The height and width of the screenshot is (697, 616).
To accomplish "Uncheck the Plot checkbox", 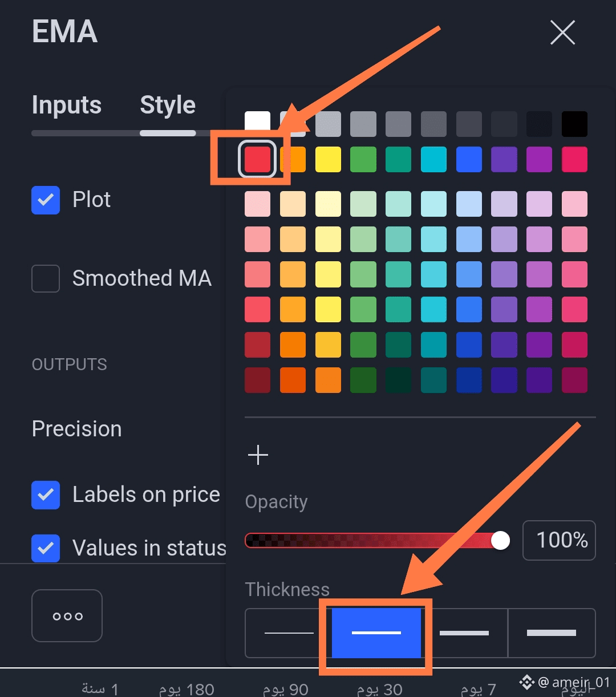I will click(46, 200).
